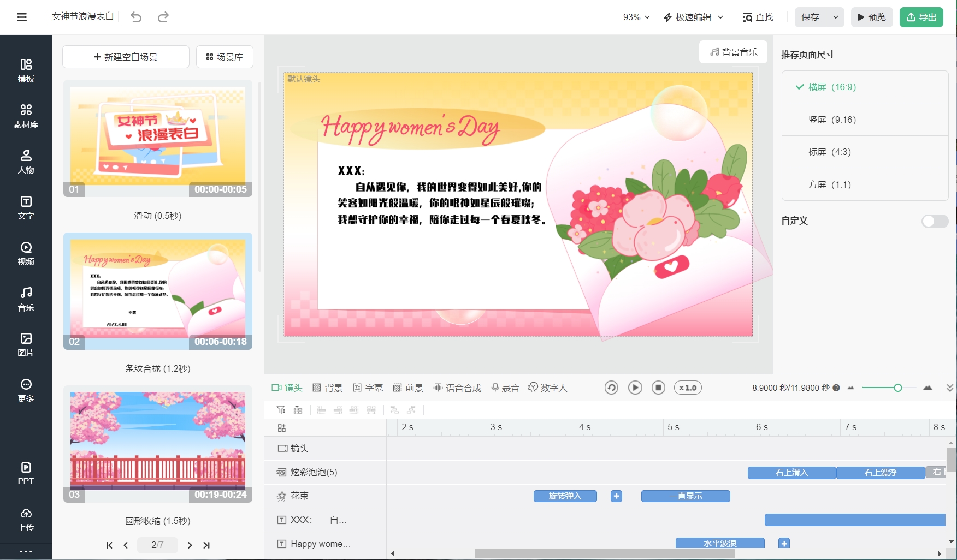Click the timeline filter icon

click(281, 410)
